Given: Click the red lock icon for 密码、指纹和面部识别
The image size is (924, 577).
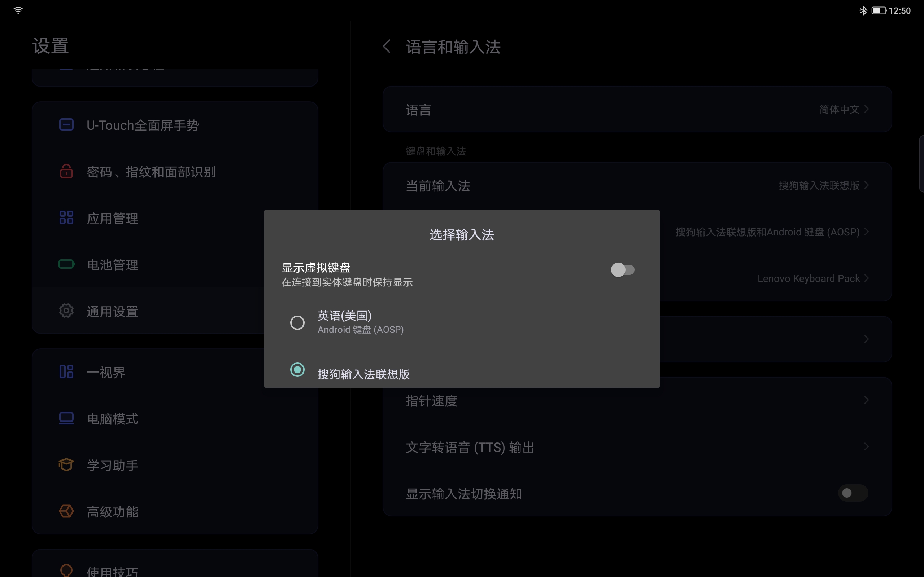Looking at the screenshot, I should pyautogui.click(x=66, y=171).
